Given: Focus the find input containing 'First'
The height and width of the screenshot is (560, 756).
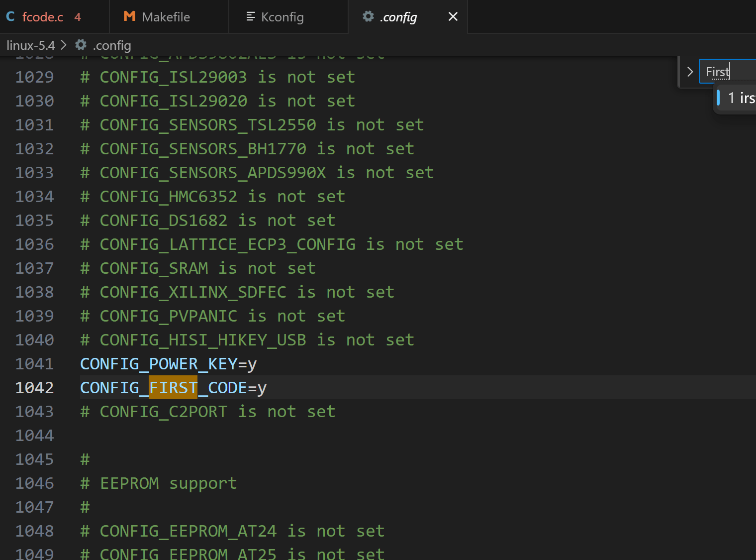Looking at the screenshot, I should coord(726,72).
